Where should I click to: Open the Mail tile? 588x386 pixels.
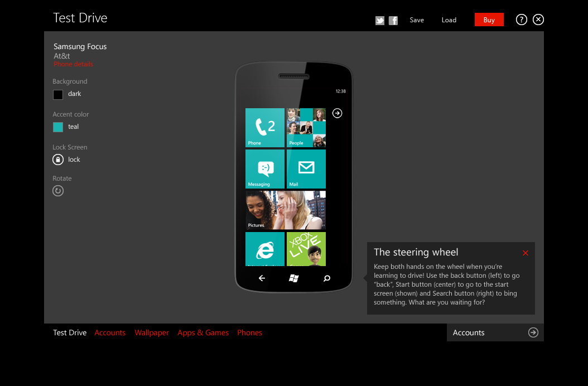coord(306,169)
